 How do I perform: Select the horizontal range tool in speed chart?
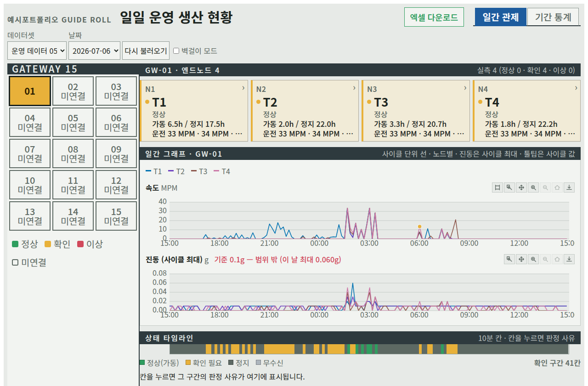click(498, 187)
